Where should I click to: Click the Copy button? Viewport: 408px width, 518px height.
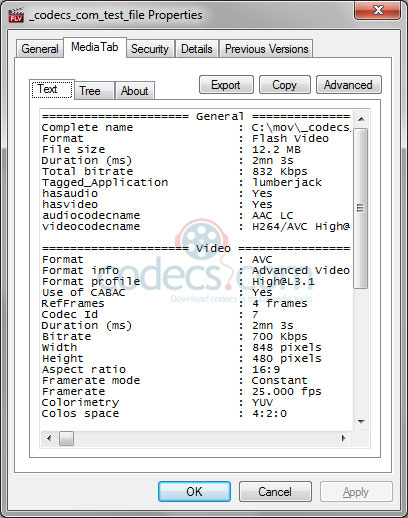pos(285,85)
